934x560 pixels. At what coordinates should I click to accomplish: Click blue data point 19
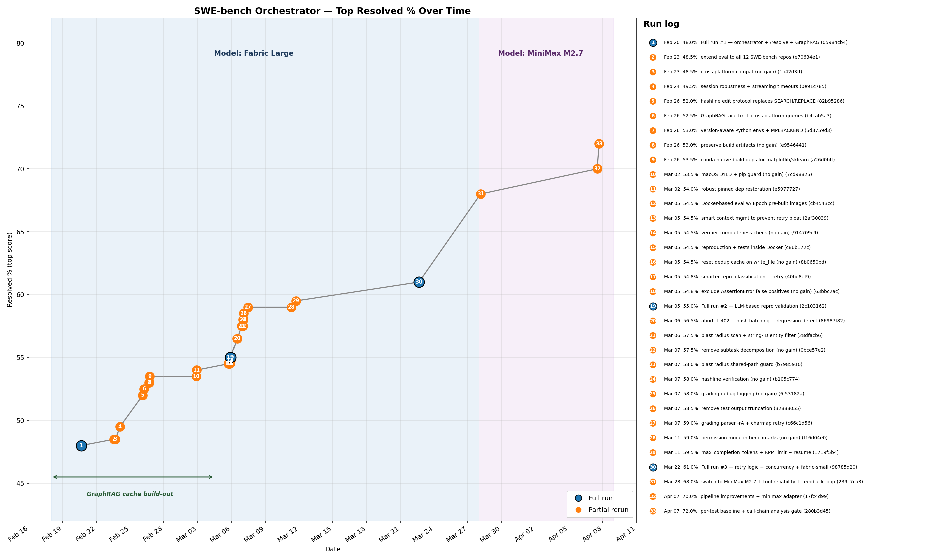coord(230,357)
